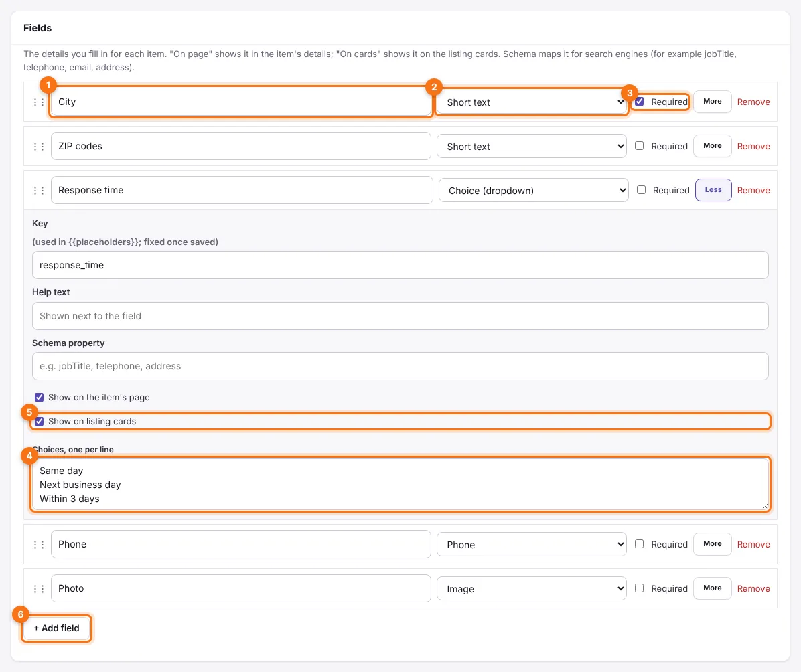Remove the ZIP codes field
This screenshot has height=672, width=801.
(753, 146)
